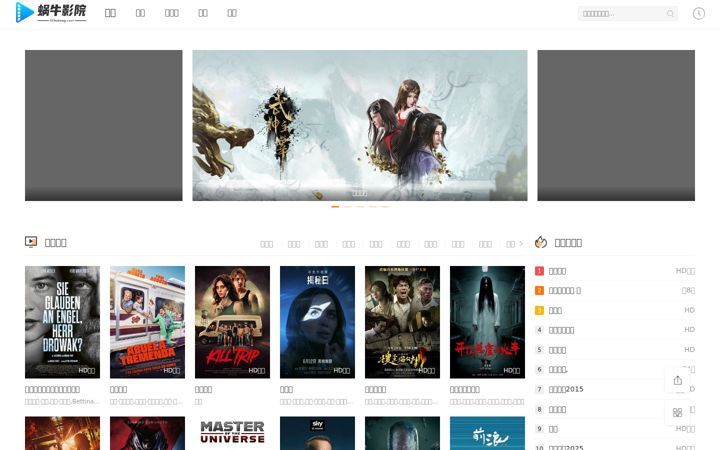This screenshot has width=720, height=450.
Task: Select the active orange carousel indicator dot
Action: coord(335,207)
